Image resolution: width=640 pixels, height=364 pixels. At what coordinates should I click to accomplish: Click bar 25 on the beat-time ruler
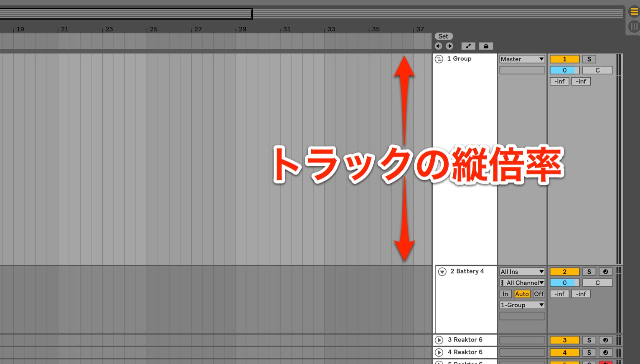154,29
